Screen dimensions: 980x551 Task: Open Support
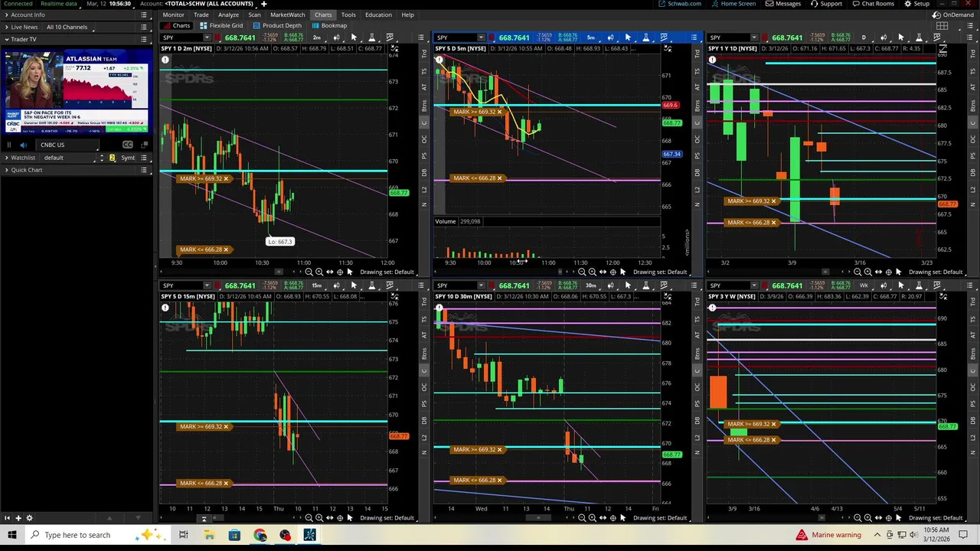click(x=827, y=4)
